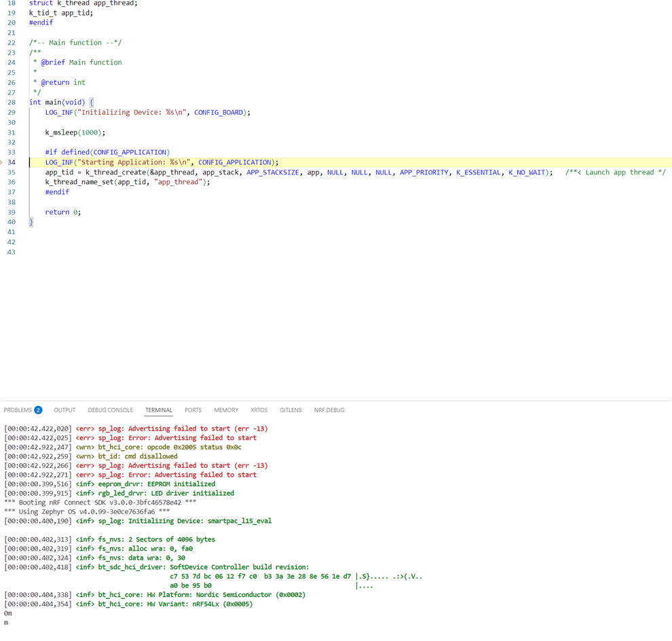Switch to the GITLENS tab

pyautogui.click(x=291, y=410)
